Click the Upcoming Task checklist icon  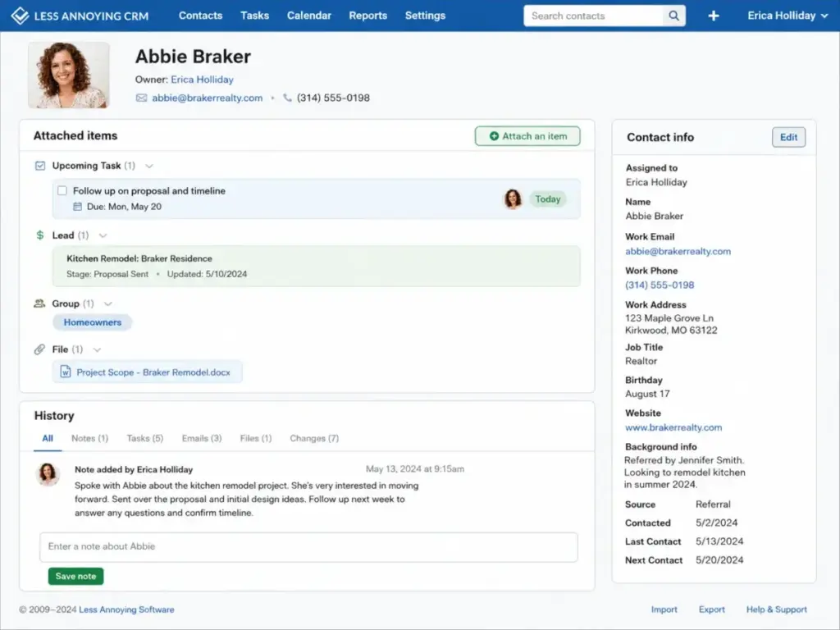coord(40,166)
